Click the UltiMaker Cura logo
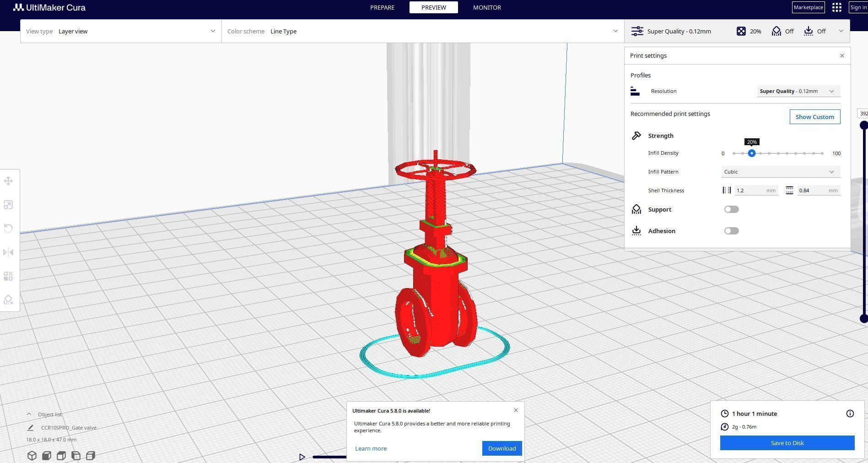 point(49,7)
